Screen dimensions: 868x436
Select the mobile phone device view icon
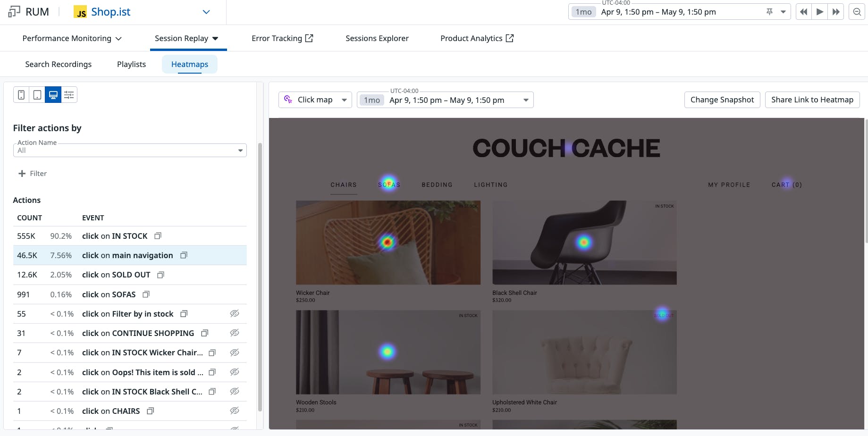pos(21,95)
